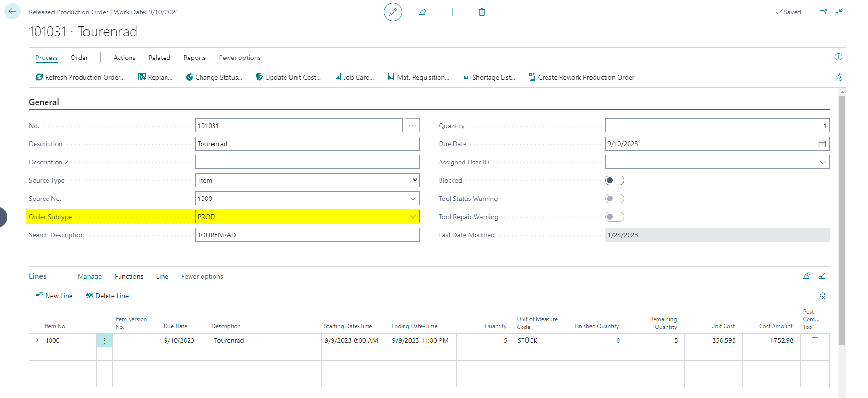Viewport: 868px width, 398px height.
Task: Click Refresh Production Order action
Action: [x=80, y=77]
